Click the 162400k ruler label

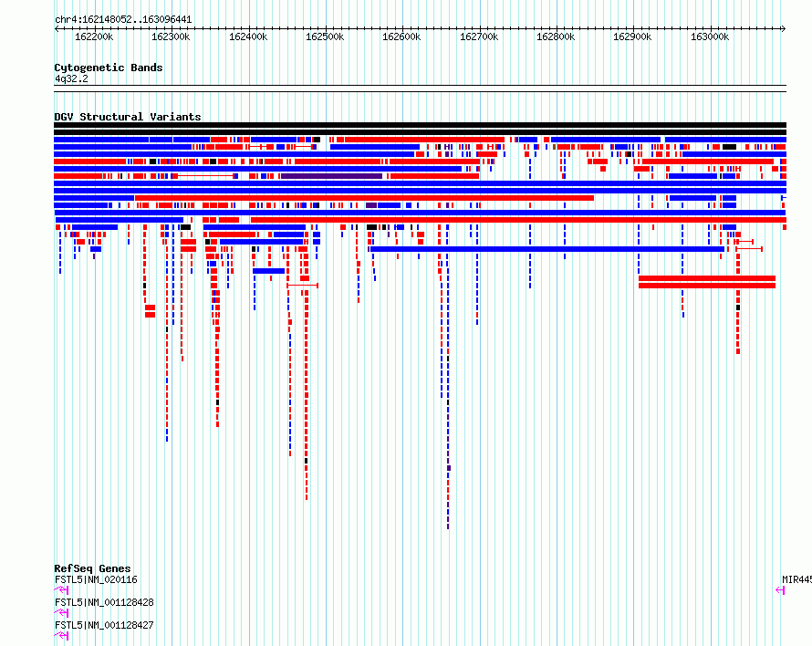coord(248,36)
